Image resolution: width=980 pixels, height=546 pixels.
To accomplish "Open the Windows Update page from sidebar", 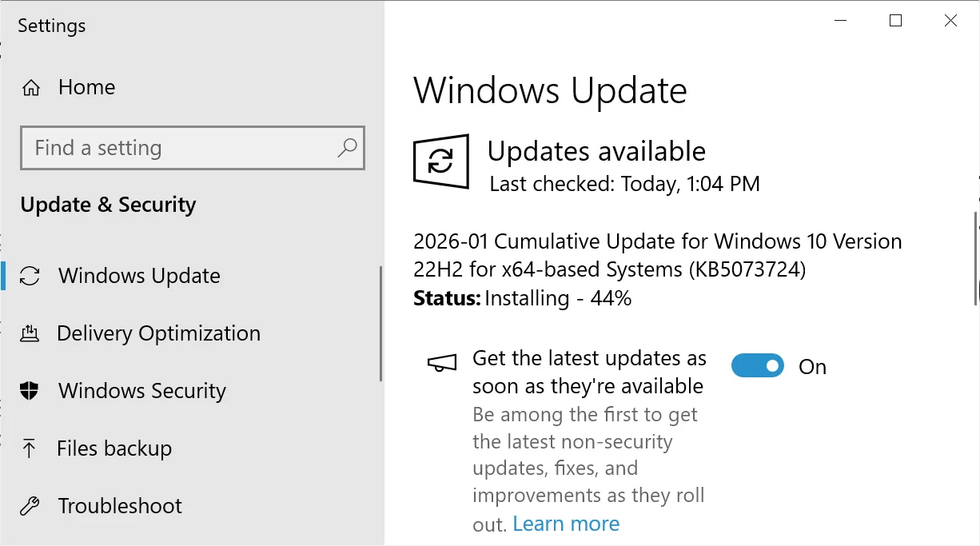I will (x=138, y=276).
